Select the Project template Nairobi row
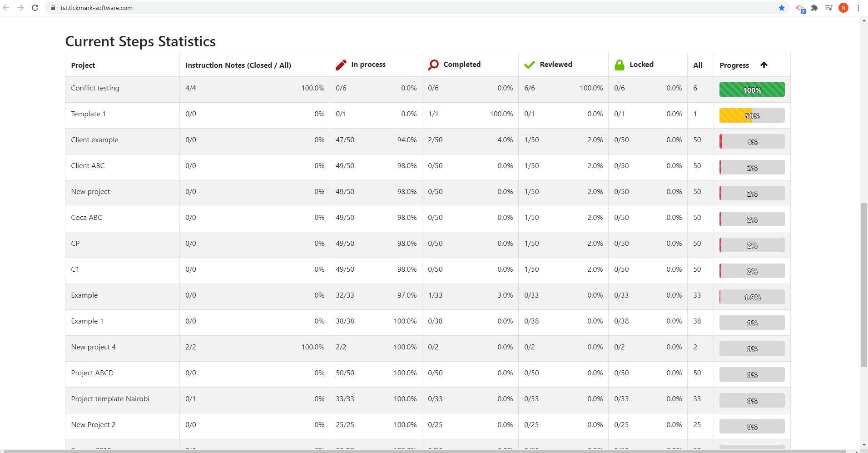The height and width of the screenshot is (453, 868). click(x=110, y=399)
